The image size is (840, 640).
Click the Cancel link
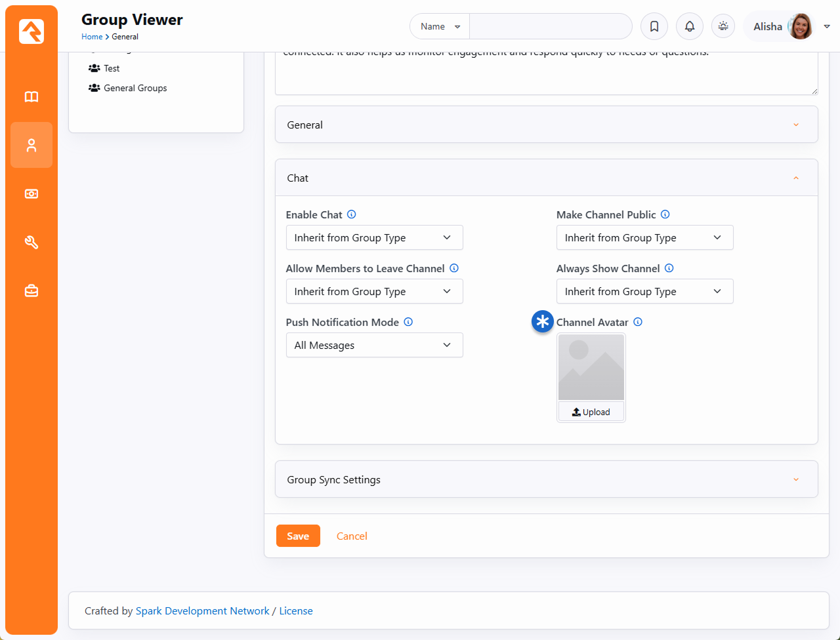click(x=352, y=536)
